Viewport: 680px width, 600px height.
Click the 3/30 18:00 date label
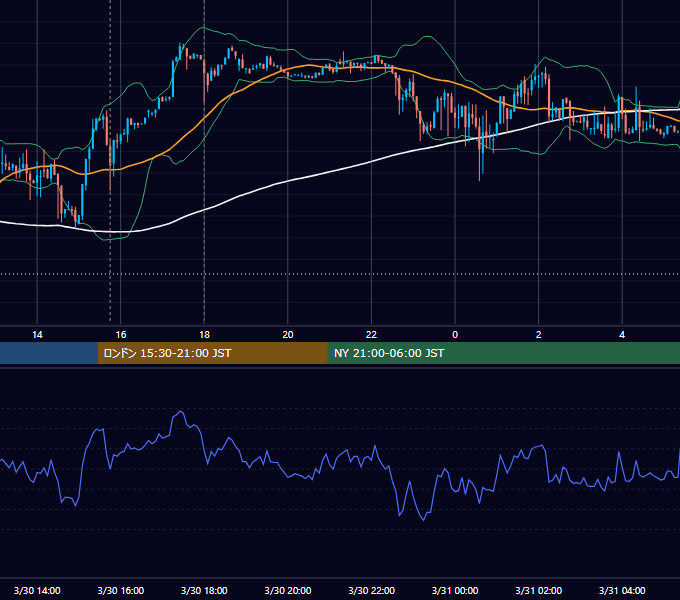point(204,590)
